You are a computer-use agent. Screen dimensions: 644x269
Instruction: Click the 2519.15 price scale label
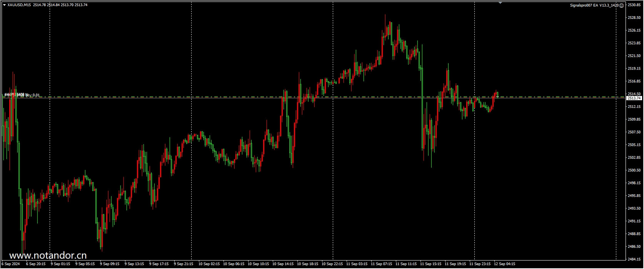tap(634, 69)
